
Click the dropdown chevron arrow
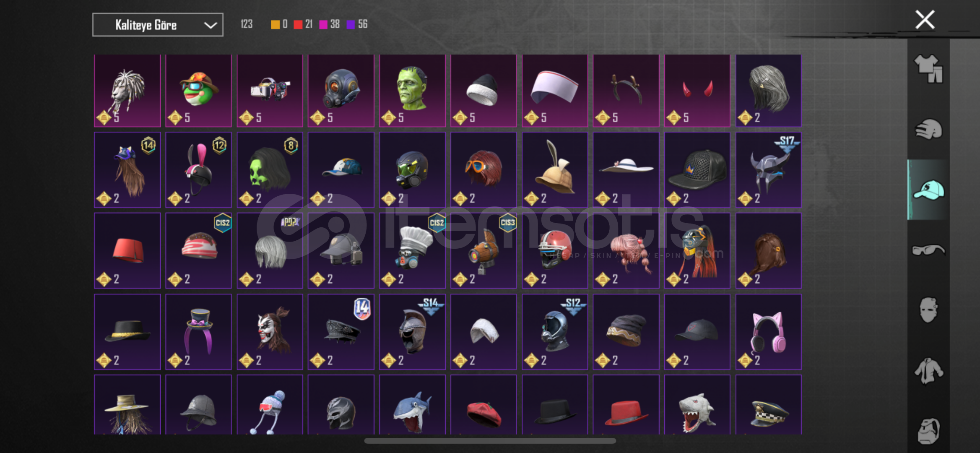coord(210,25)
